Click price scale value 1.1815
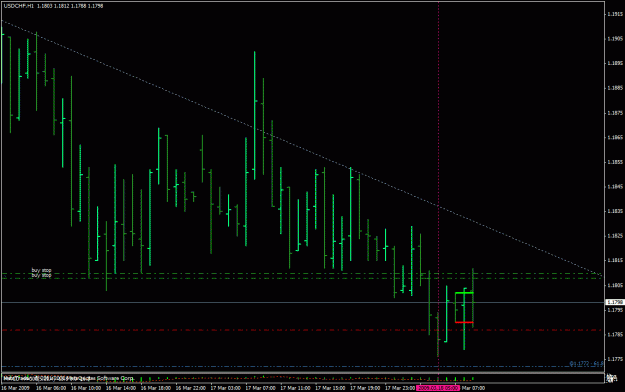 click(x=615, y=260)
